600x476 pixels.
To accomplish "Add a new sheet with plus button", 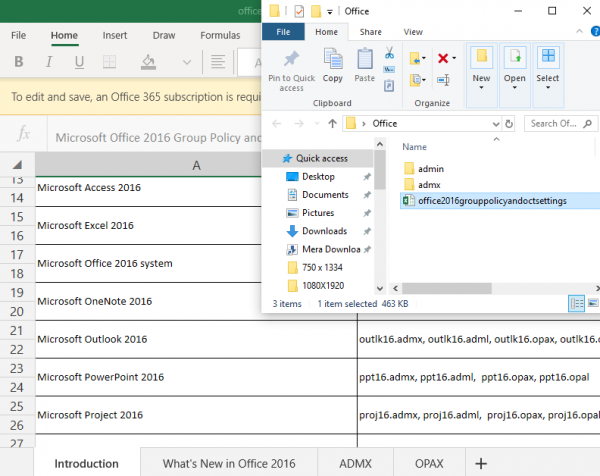I will 481,463.
